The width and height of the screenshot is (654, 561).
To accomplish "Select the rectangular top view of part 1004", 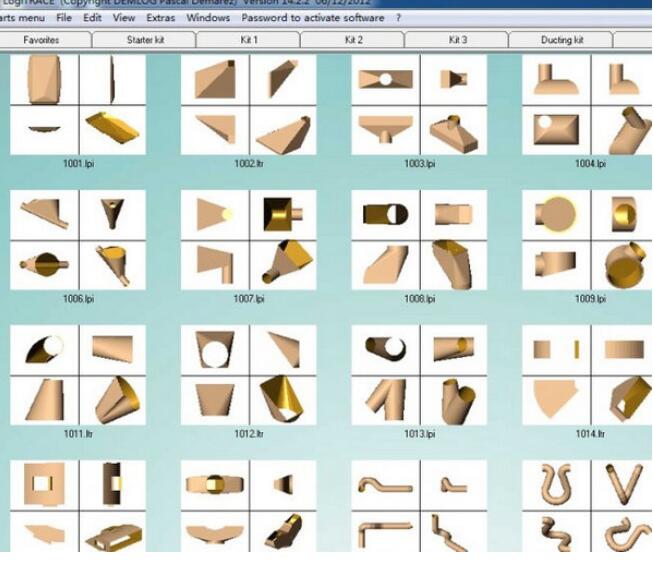I will pos(556,130).
